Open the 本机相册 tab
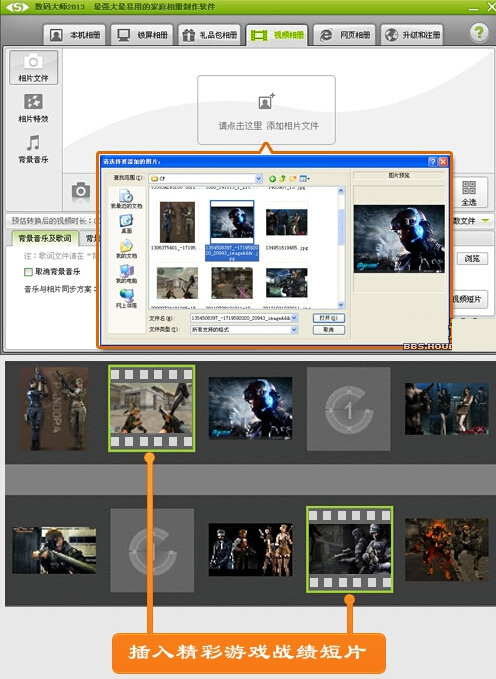This screenshot has height=679, width=496. click(75, 35)
